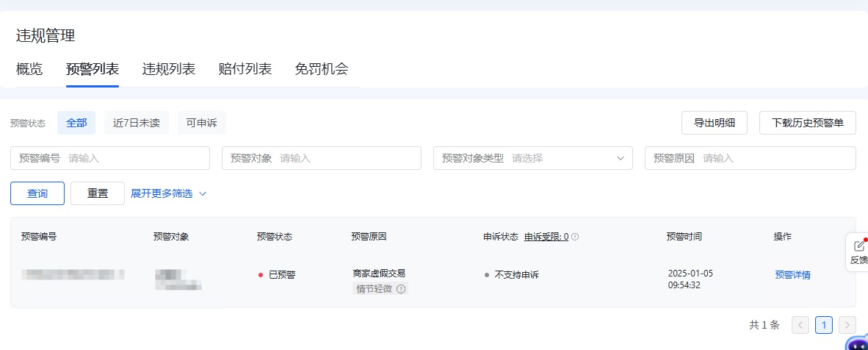Filter by 近7日未读 status
The image size is (868, 350).
point(137,123)
